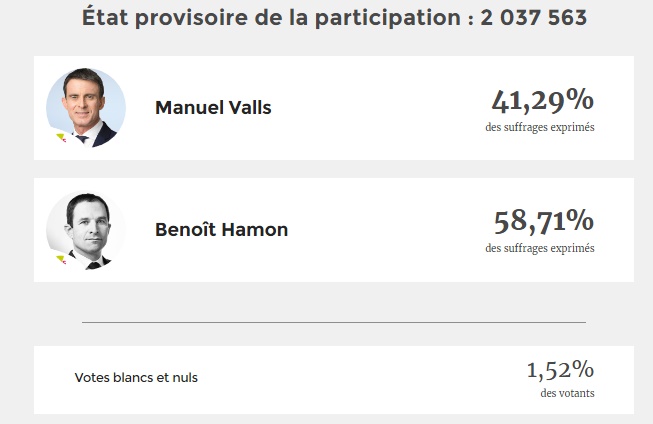Click the "des votants" caption
The image size is (653, 424).
pos(567,393)
